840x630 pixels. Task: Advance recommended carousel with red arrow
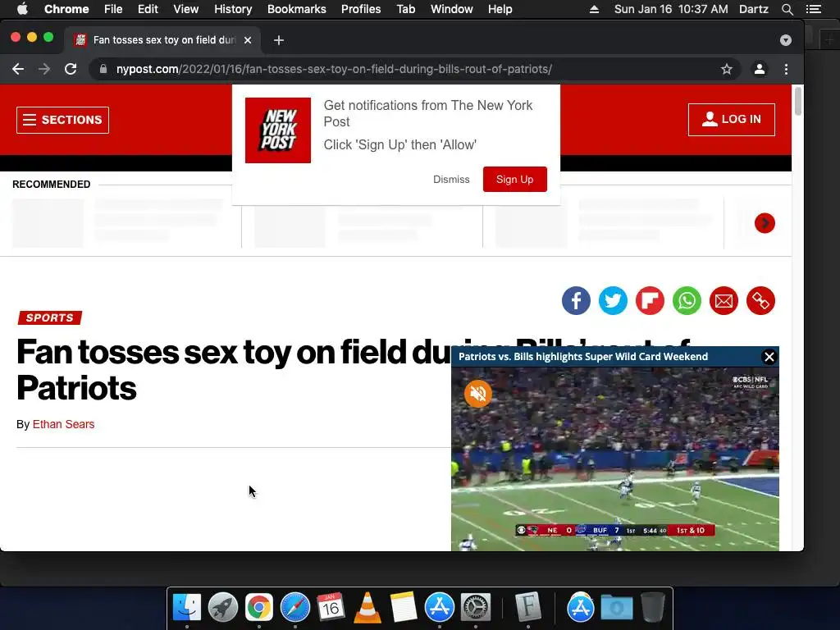765,223
